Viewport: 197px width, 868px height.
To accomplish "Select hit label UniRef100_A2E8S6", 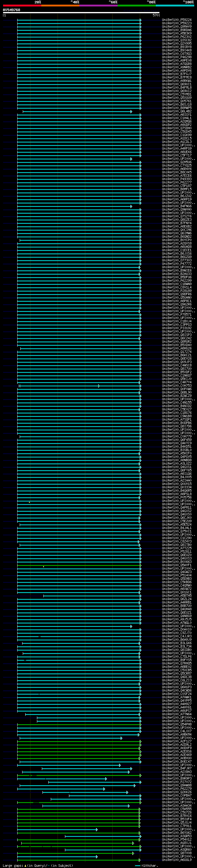I will pos(177,751).
